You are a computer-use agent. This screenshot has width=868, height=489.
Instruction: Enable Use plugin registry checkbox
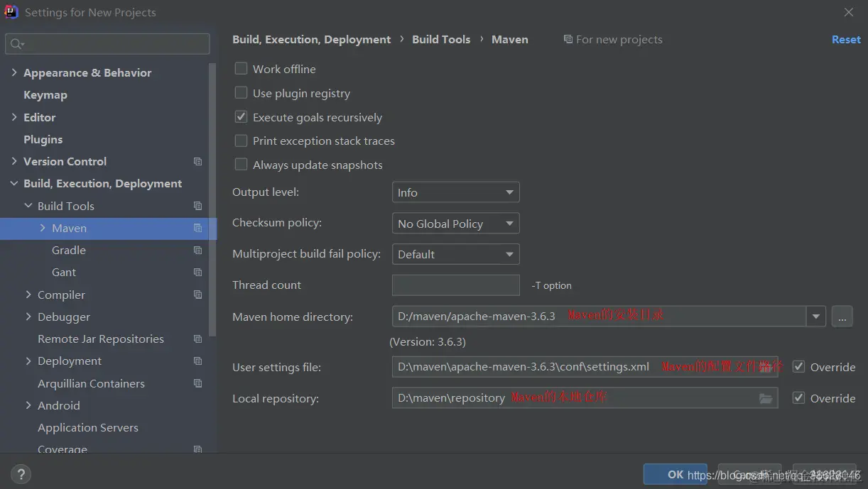241,93
